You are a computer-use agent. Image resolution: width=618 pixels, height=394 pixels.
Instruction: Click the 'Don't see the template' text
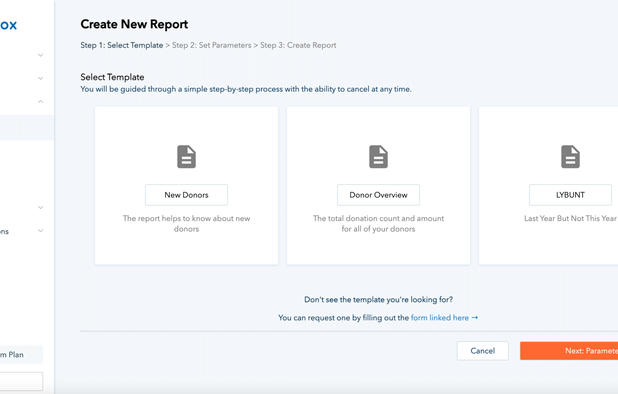(x=378, y=299)
